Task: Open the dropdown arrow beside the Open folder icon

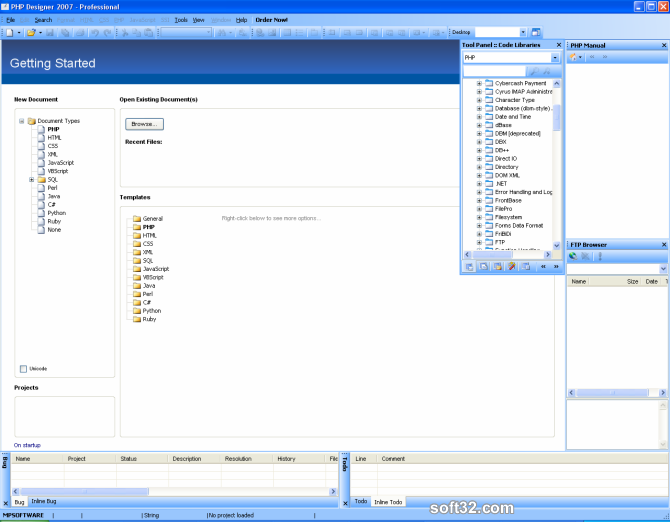Action: 40,32
